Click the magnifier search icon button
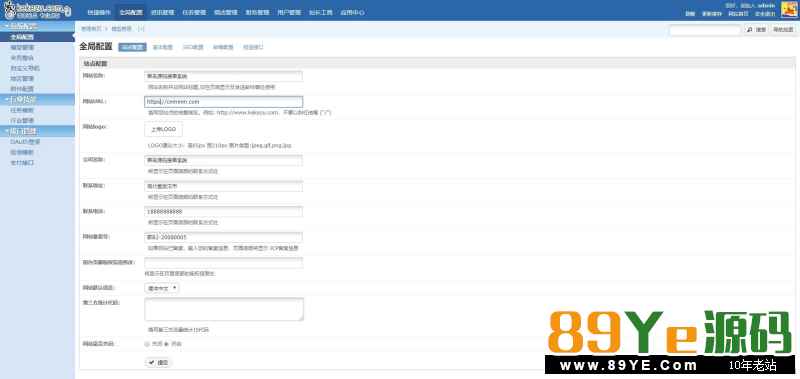The width and height of the screenshot is (800, 379). point(757,30)
